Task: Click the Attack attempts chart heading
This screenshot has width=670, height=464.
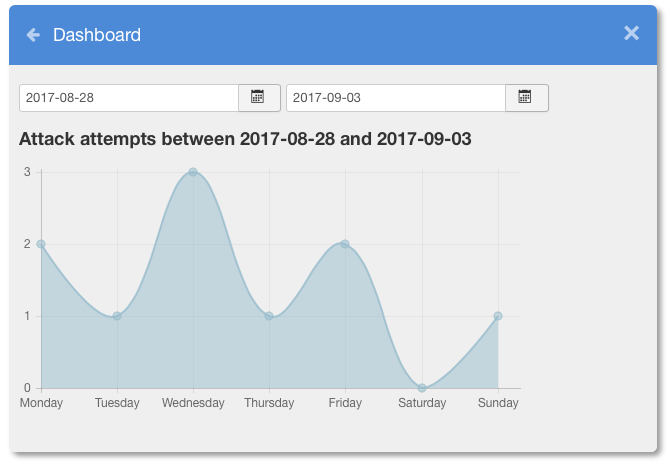Action: coord(245,139)
